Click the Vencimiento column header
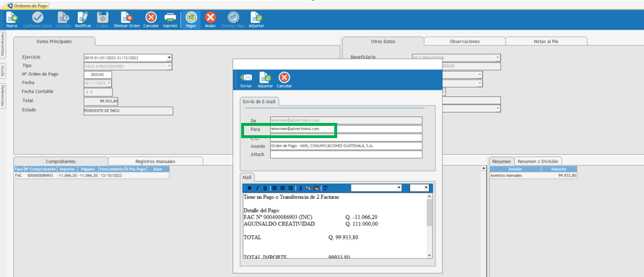 point(111,169)
